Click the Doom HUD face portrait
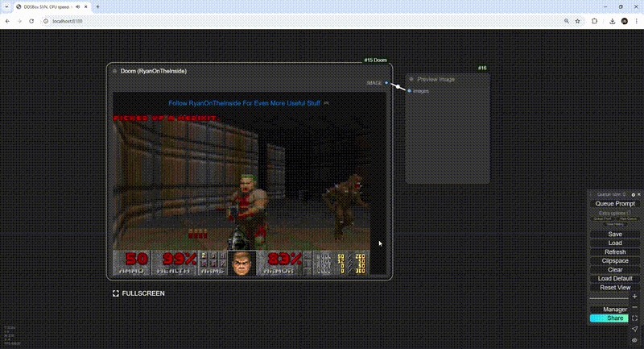The width and height of the screenshot is (644, 349). 242,263
